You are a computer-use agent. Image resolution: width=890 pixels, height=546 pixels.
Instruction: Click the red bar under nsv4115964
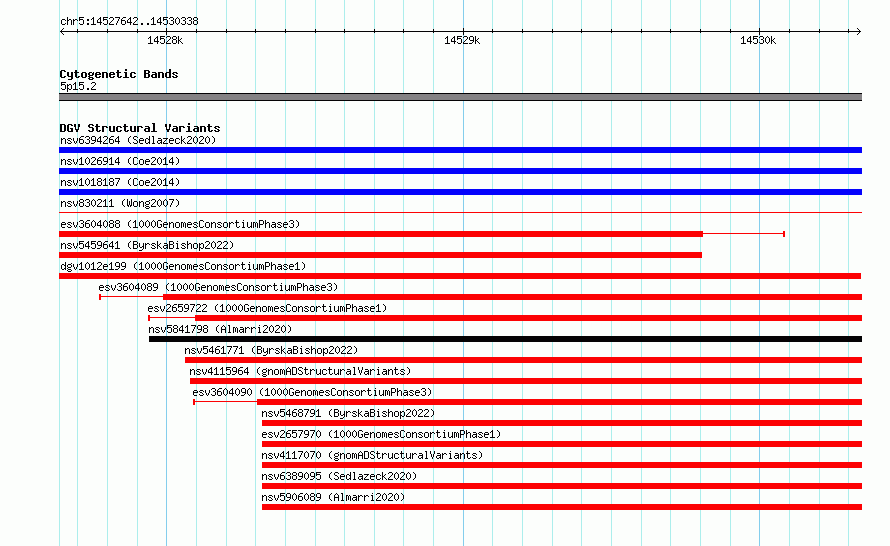pos(526,381)
